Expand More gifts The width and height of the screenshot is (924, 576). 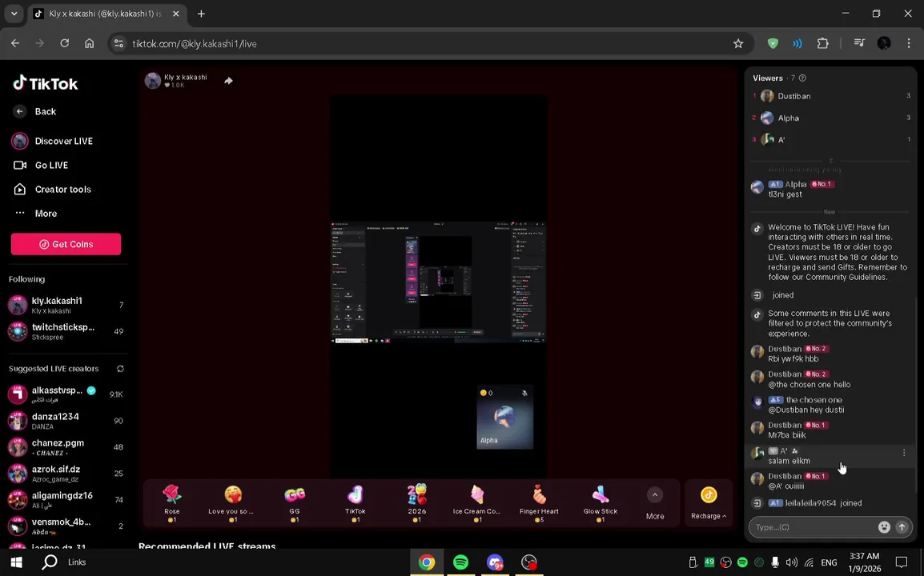(x=655, y=503)
